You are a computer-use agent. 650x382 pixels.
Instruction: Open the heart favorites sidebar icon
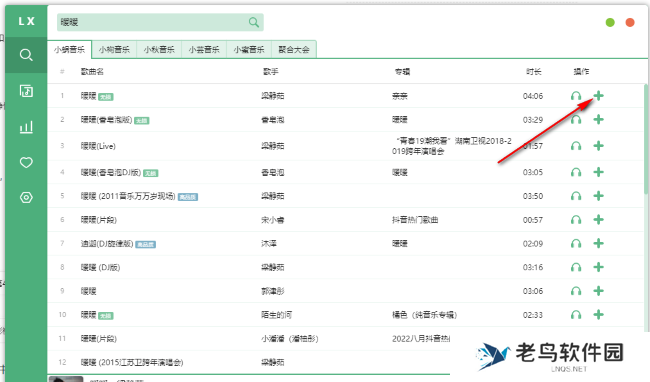pyautogui.click(x=26, y=162)
